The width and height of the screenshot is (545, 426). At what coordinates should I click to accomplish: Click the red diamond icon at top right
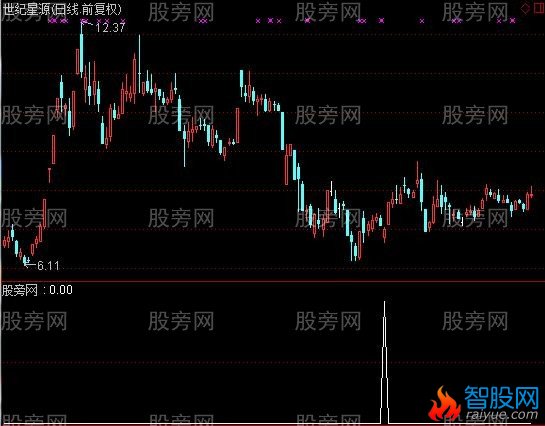(526, 8)
